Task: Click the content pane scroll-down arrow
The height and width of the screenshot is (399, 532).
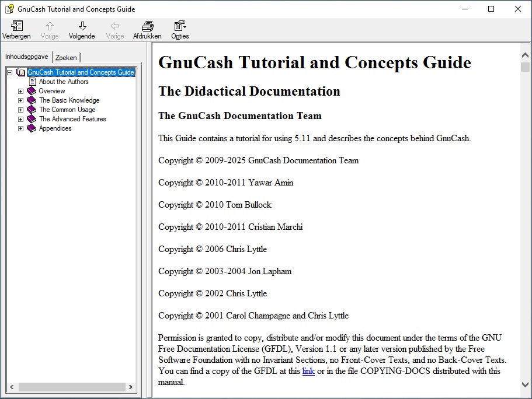Action: tap(525, 384)
